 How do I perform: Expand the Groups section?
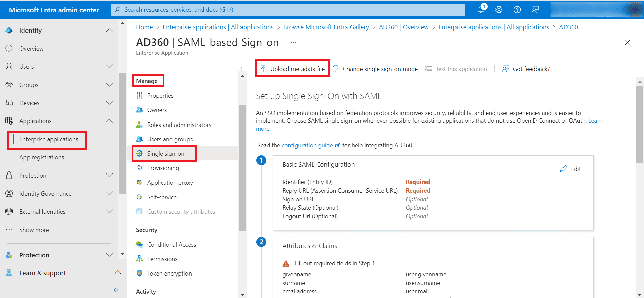pos(109,85)
